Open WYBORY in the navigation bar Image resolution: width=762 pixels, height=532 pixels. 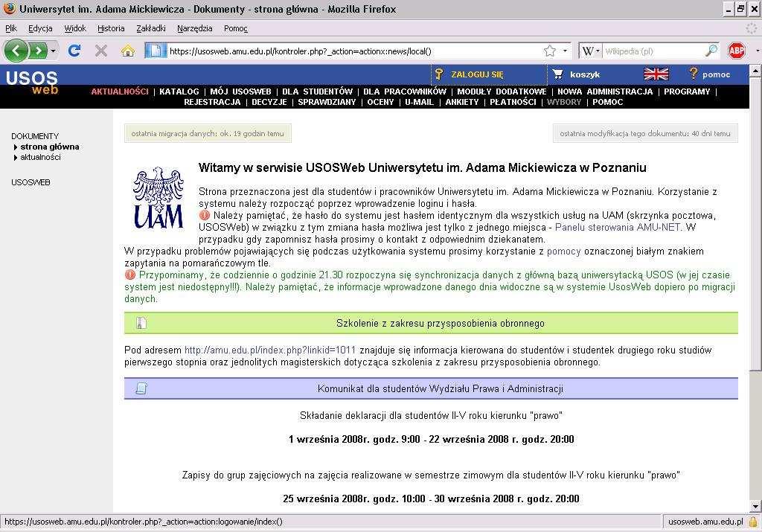click(x=564, y=102)
